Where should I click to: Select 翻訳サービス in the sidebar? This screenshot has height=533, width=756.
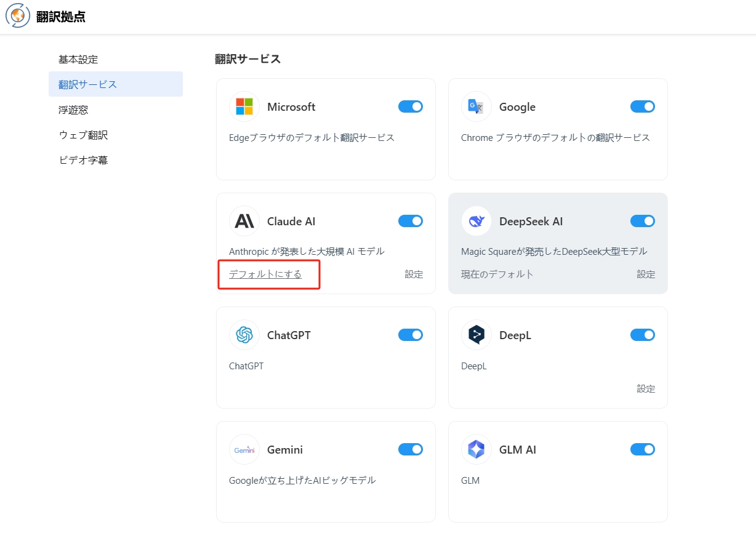click(116, 84)
